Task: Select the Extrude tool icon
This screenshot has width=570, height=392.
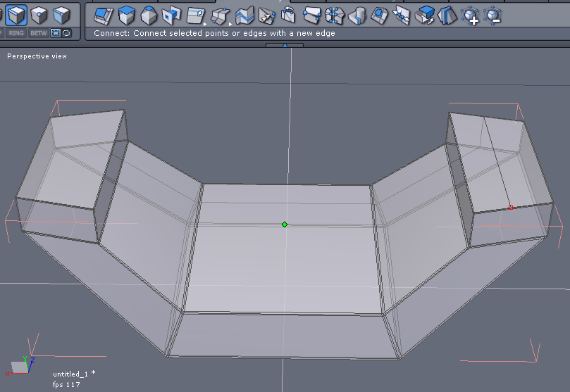Action: 127,16
